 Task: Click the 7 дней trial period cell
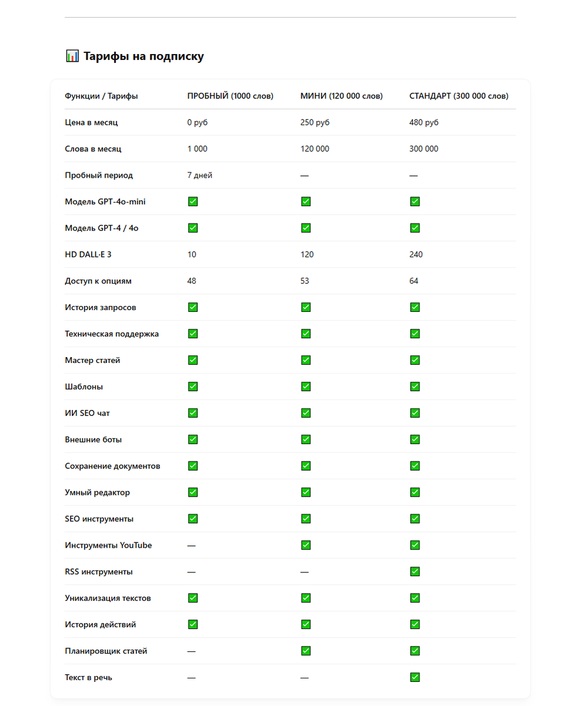200,175
